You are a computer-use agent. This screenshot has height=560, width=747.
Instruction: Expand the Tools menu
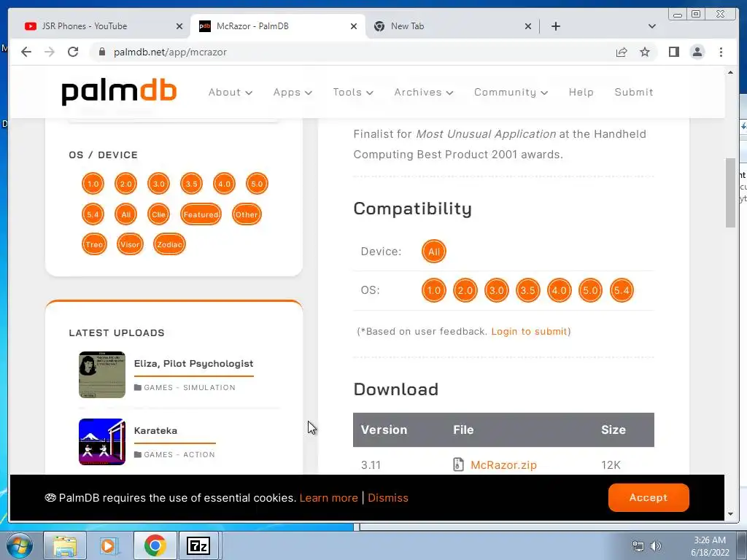(x=353, y=93)
